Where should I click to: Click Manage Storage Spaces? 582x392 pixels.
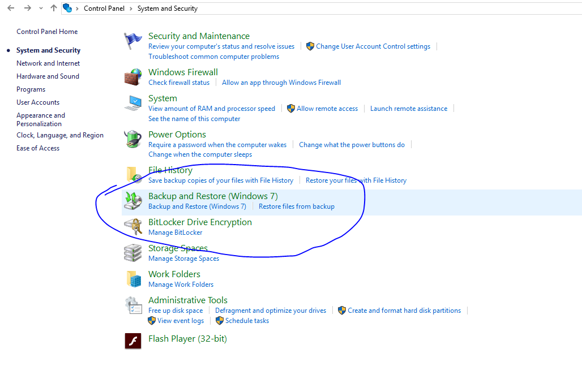click(x=184, y=258)
